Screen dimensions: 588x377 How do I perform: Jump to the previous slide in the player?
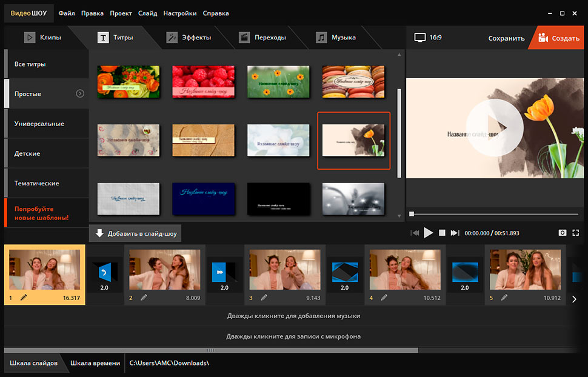tap(415, 233)
